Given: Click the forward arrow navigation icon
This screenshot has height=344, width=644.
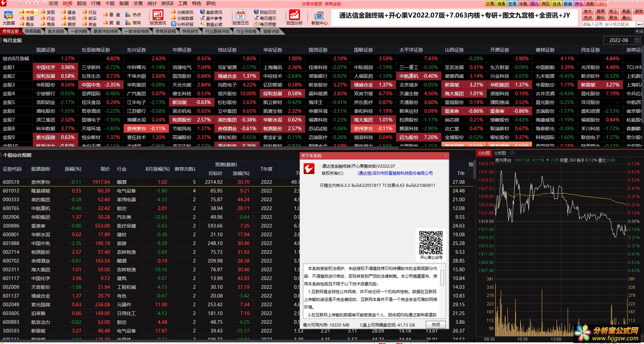Looking at the screenshot, I should (x=36, y=3).
